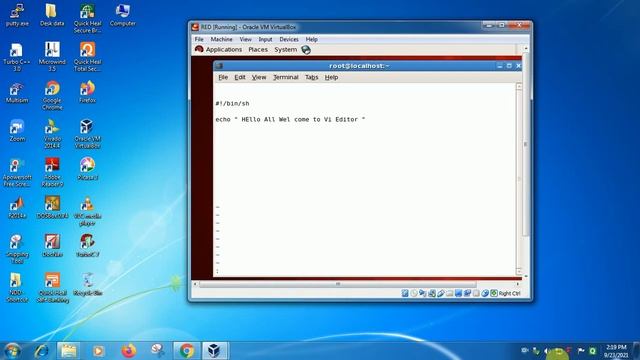Switch to Chrome taskbar button
The height and width of the screenshot is (360, 640).
187,351
